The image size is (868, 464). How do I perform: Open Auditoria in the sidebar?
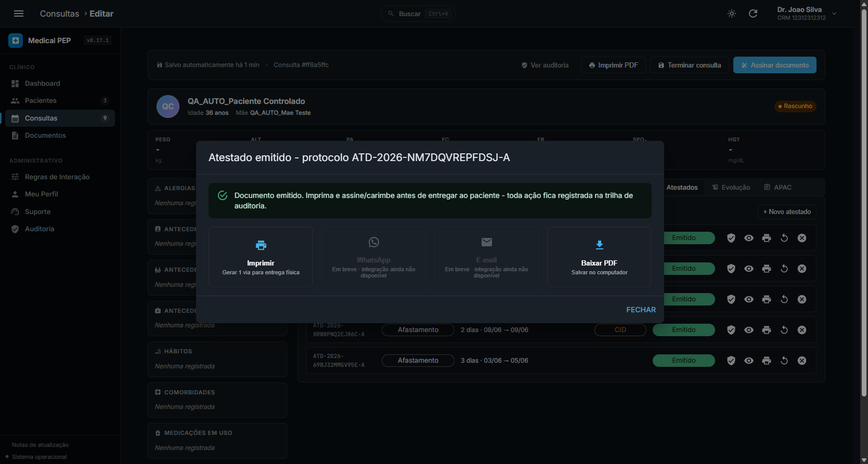pyautogui.click(x=60, y=229)
